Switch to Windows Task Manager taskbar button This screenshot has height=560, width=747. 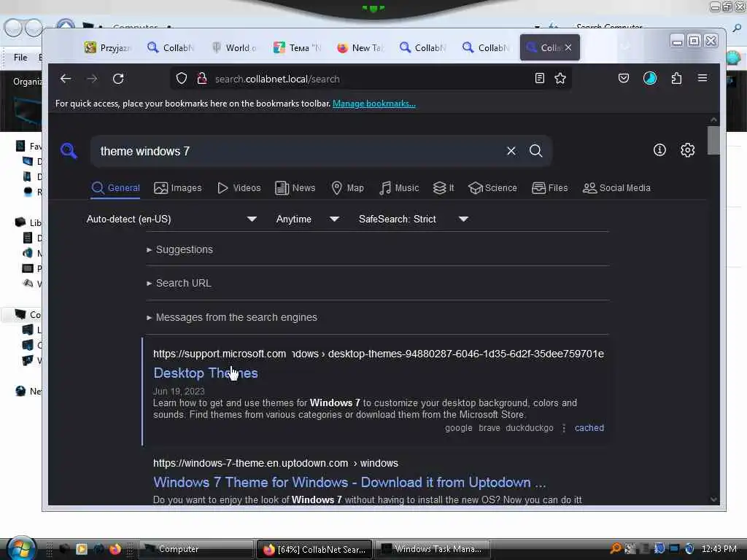433,549
